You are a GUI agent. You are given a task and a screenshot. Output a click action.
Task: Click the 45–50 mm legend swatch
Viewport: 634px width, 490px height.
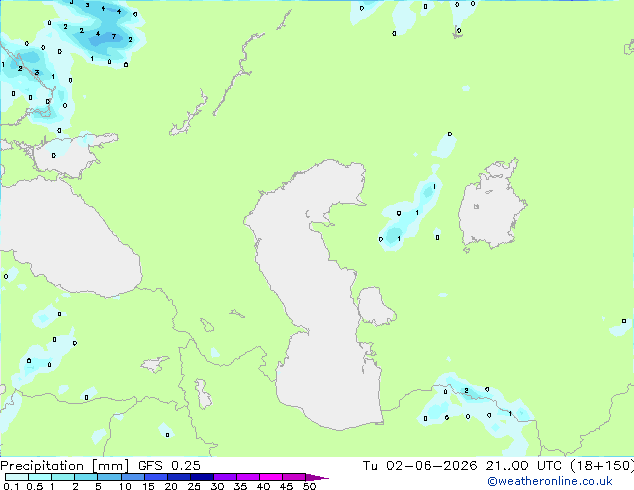pyautogui.click(x=294, y=477)
